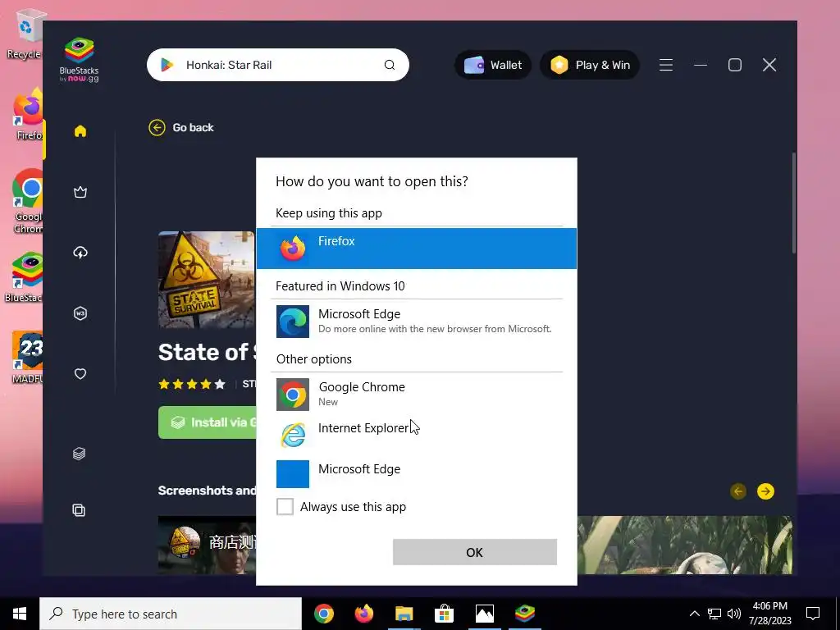Click the Go back link text

[x=193, y=127]
